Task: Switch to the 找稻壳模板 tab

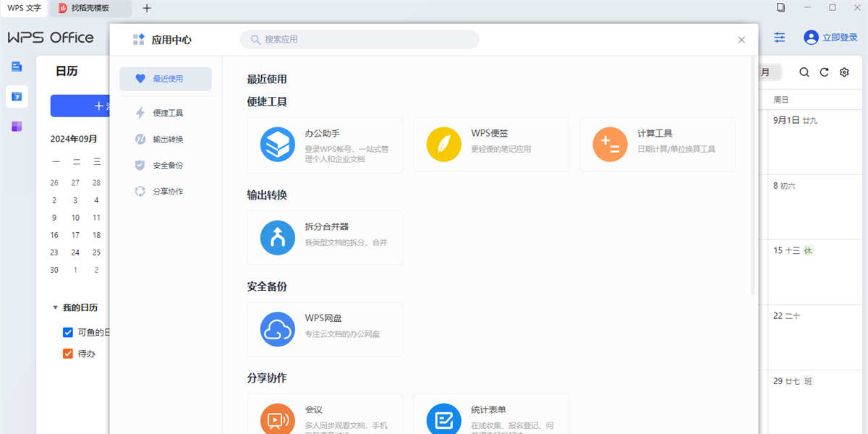Action: coord(91,8)
